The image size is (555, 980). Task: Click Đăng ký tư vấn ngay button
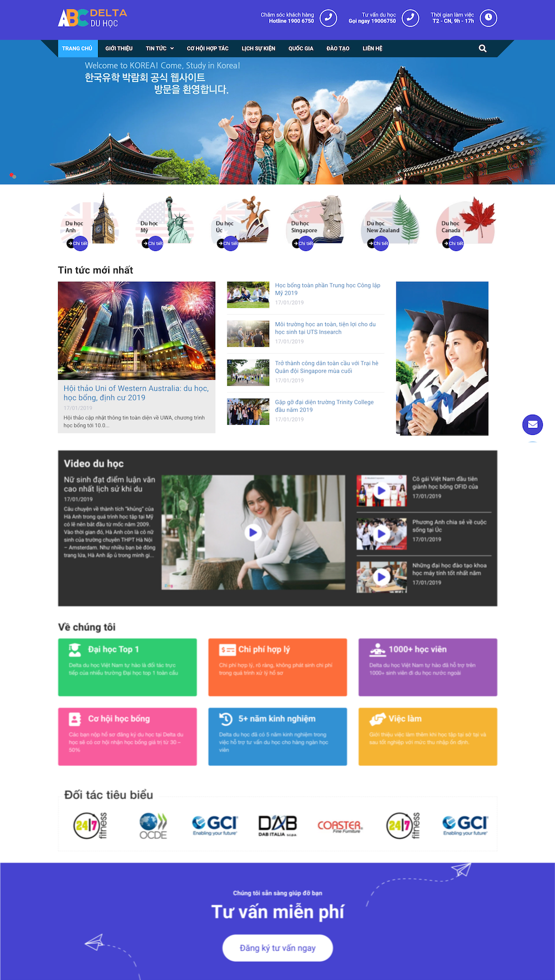tap(277, 948)
